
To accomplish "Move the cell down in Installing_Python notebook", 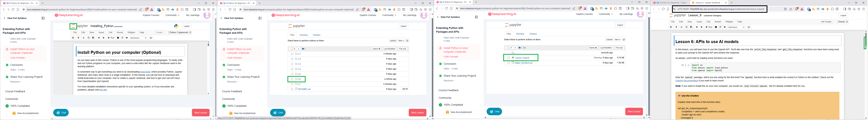I will [x=104, y=38].
